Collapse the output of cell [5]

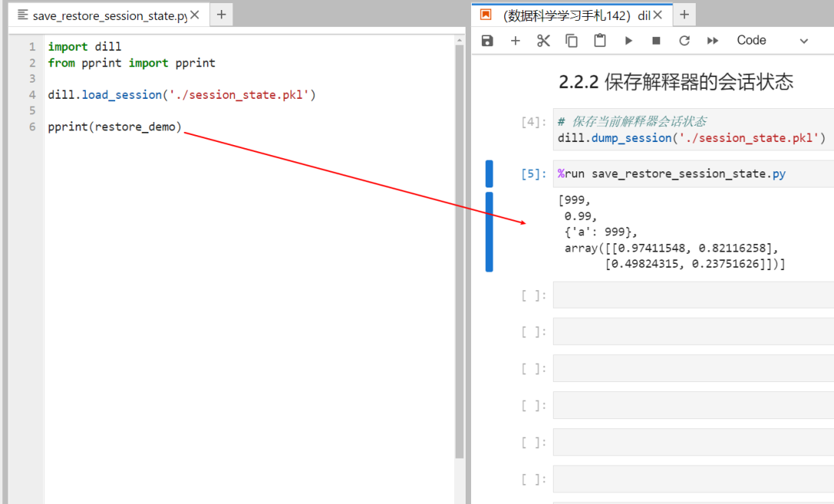[489, 228]
